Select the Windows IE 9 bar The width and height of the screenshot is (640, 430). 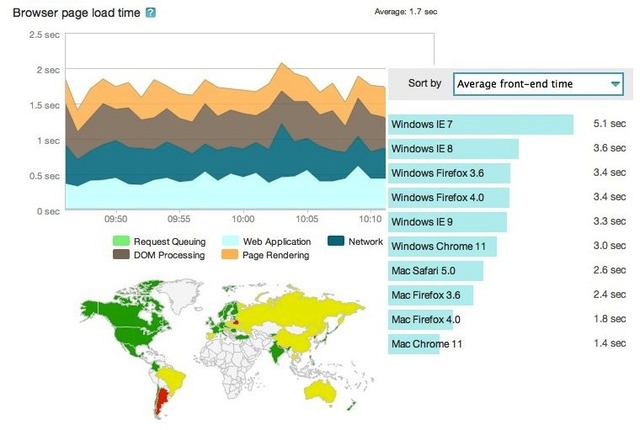point(447,222)
